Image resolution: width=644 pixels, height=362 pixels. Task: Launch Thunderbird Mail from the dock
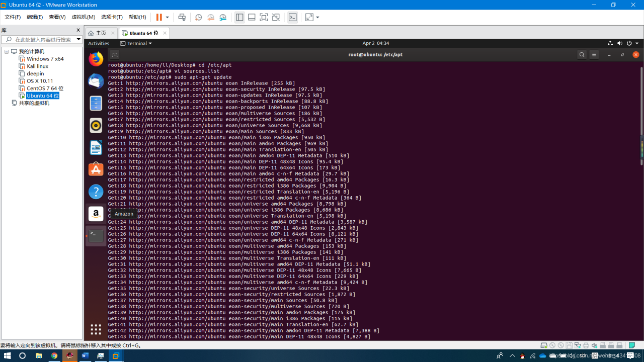pyautogui.click(x=96, y=81)
